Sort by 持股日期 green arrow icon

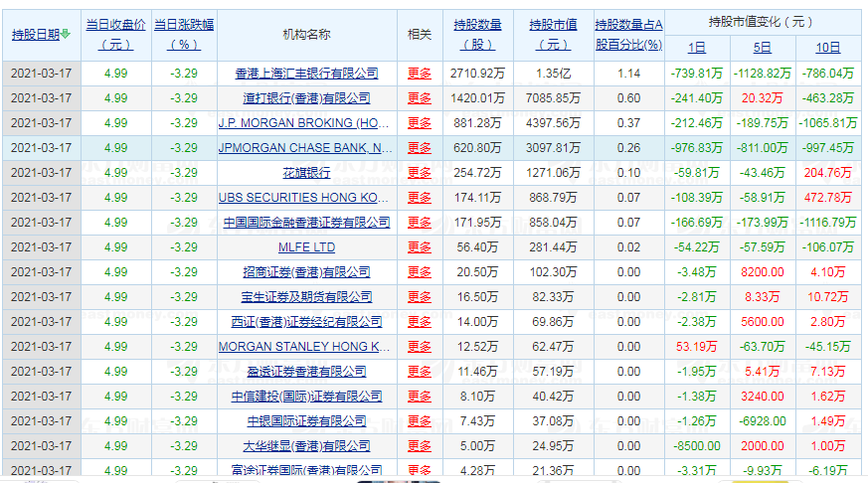(x=66, y=35)
